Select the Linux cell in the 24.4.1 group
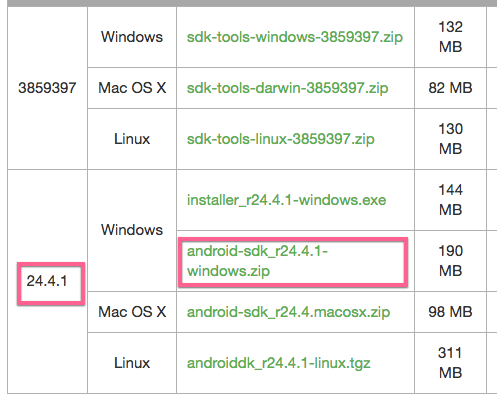Viewport: 497px width, 399px height. pyautogui.click(x=132, y=363)
